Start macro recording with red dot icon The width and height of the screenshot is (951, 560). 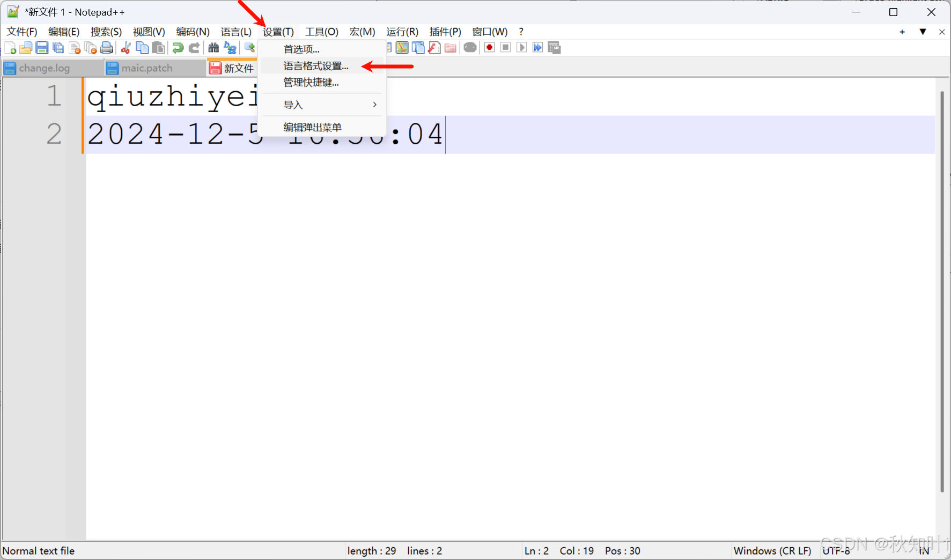(x=489, y=48)
